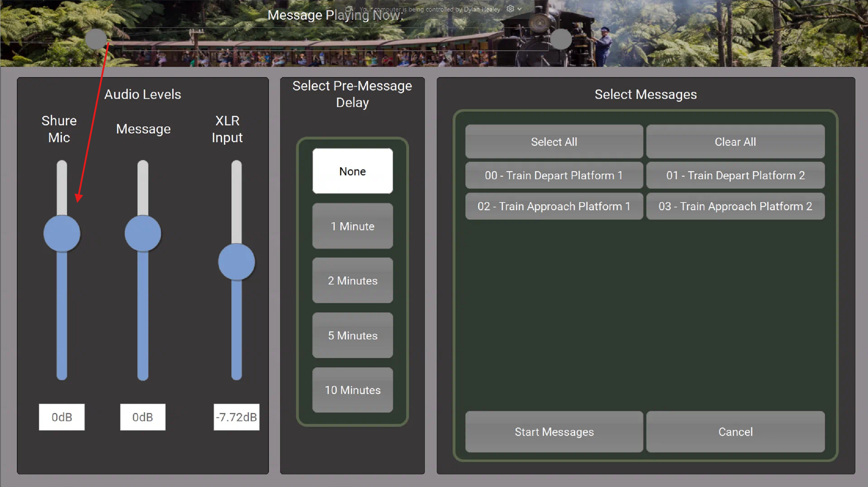Toggle message 01 - Train Depart Platform 2
Viewport: 868px width, 487px height.
pos(735,175)
